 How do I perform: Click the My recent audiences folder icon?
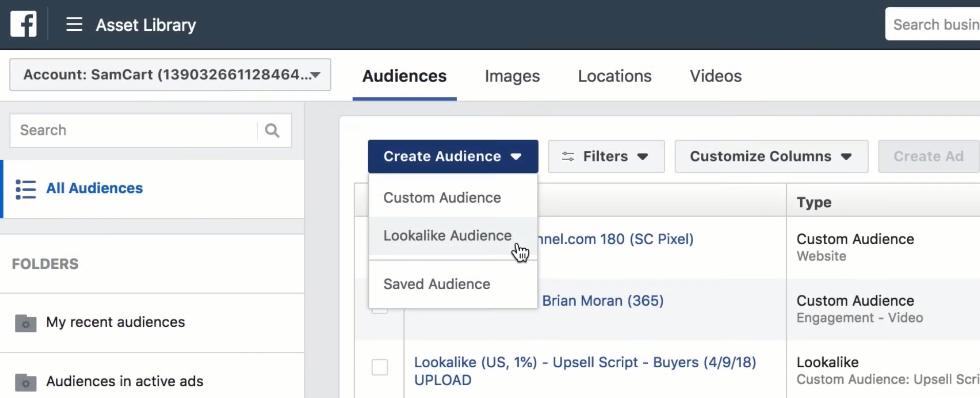click(26, 323)
